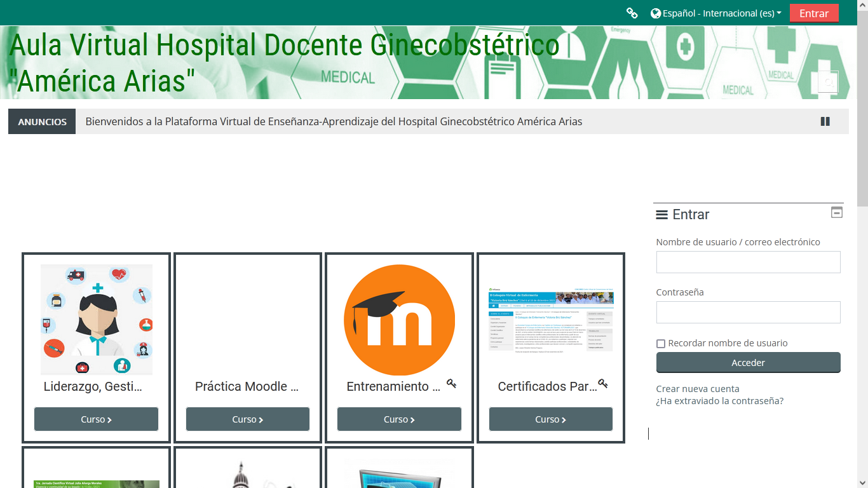Pause the announcements ticker
868x488 pixels.
(x=825, y=121)
